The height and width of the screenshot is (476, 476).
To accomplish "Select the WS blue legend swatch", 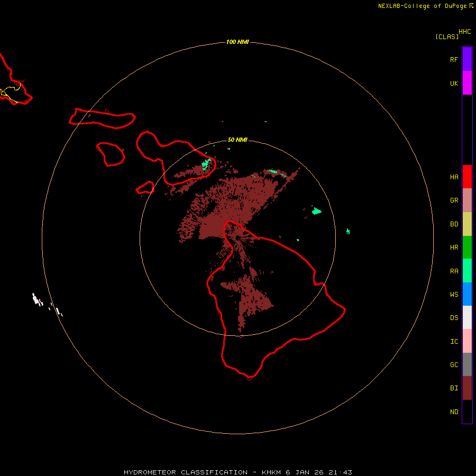I will [467, 294].
